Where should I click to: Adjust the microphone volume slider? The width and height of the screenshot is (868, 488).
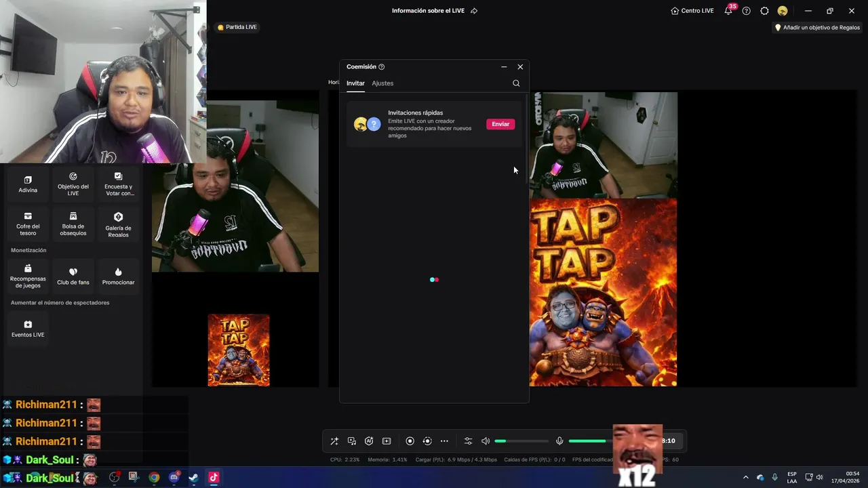point(591,441)
